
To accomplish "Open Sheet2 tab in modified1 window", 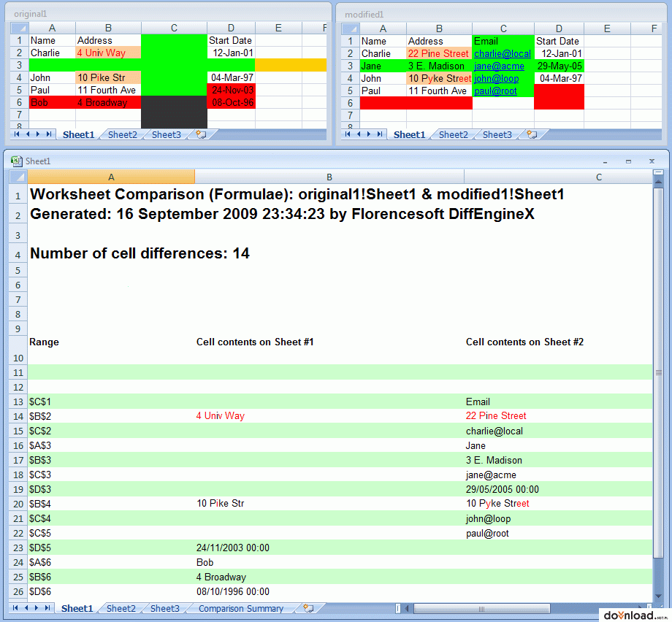I will pos(453,134).
